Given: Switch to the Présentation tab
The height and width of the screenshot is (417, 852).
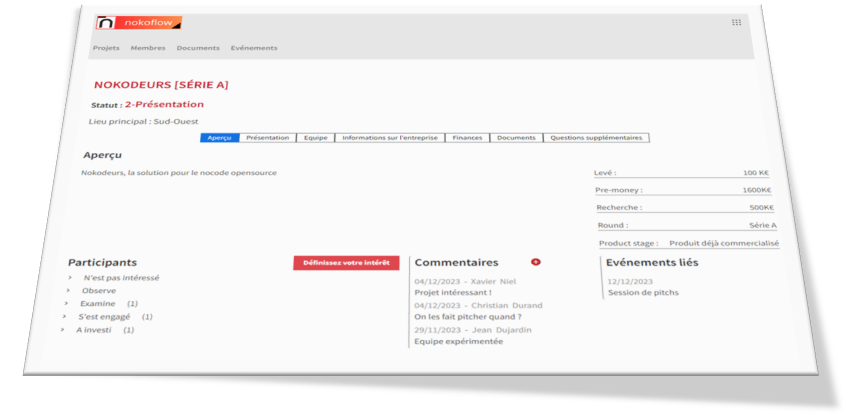Looking at the screenshot, I should pyautogui.click(x=267, y=138).
